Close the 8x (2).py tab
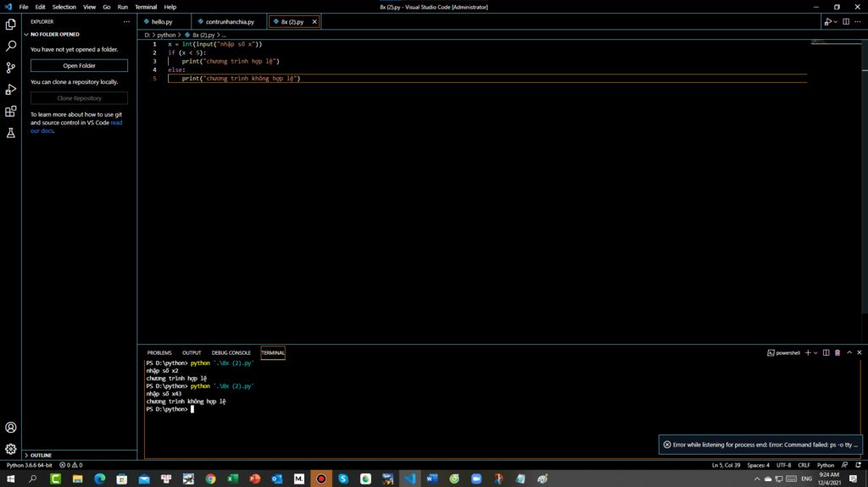 click(x=314, y=21)
